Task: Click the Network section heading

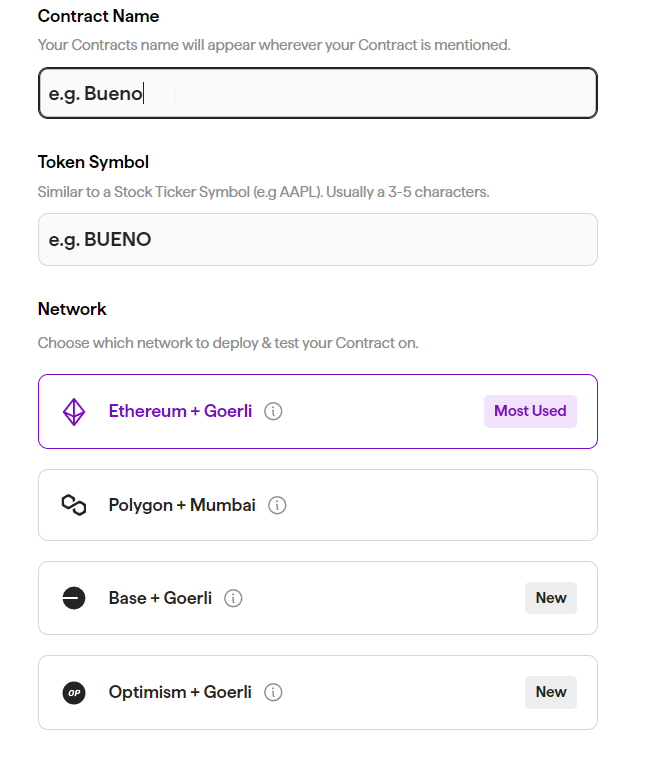Action: (72, 309)
